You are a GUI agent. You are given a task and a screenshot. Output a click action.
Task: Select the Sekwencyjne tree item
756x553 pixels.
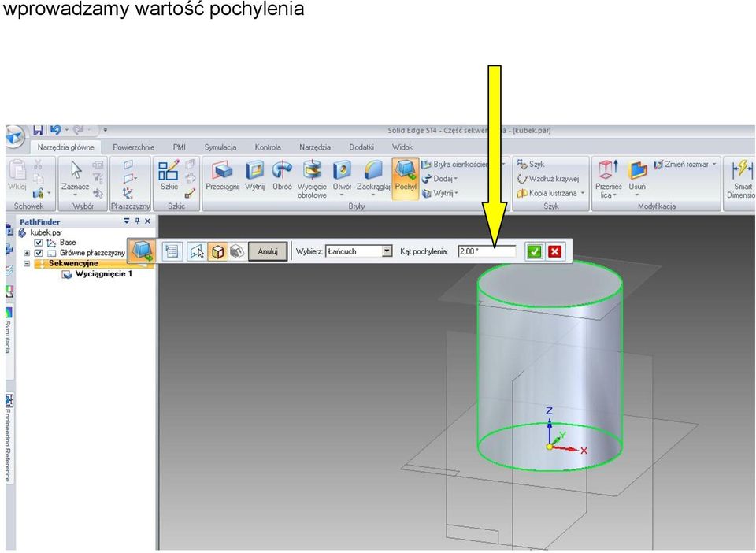click(x=73, y=263)
